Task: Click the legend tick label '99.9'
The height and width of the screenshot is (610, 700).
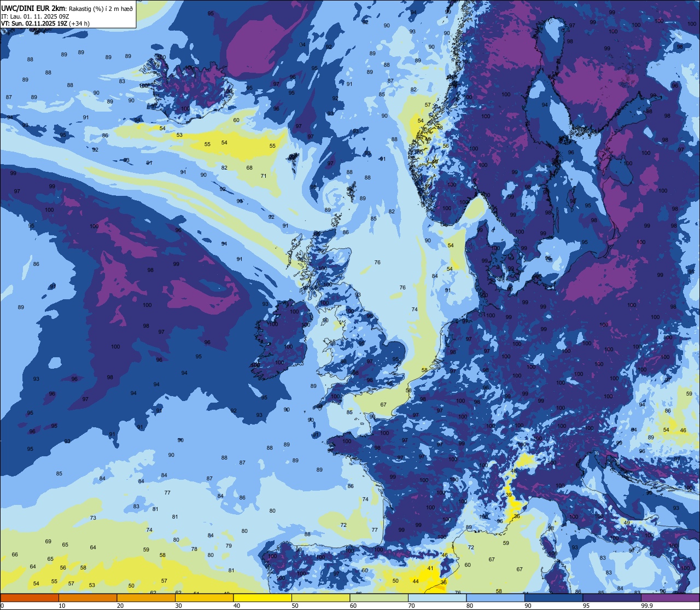Action: (x=647, y=606)
